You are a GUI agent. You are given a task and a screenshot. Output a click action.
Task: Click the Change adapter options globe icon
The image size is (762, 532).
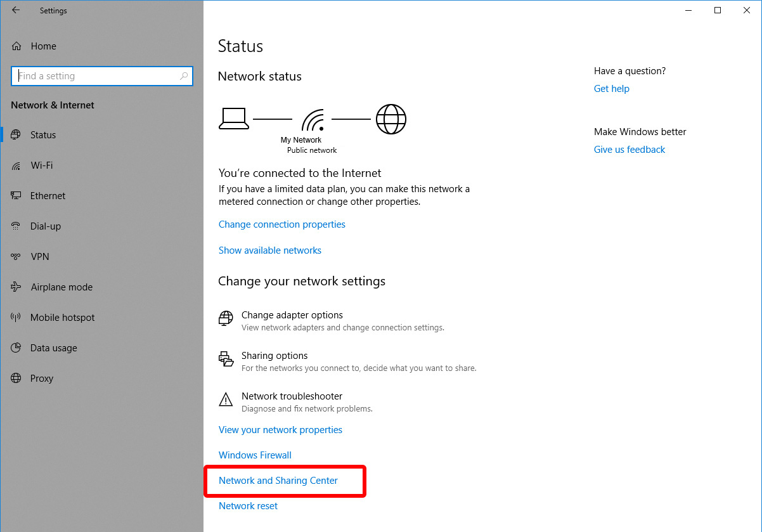[x=226, y=318]
